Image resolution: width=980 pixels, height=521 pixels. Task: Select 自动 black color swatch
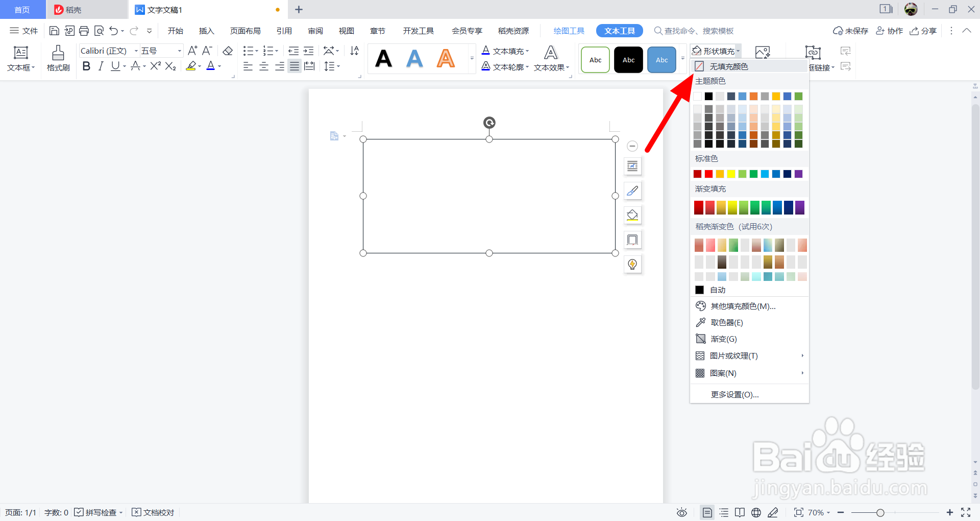(x=699, y=290)
